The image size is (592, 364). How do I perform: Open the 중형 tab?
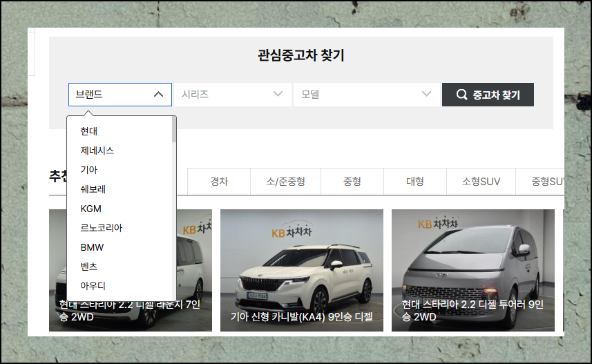click(352, 182)
